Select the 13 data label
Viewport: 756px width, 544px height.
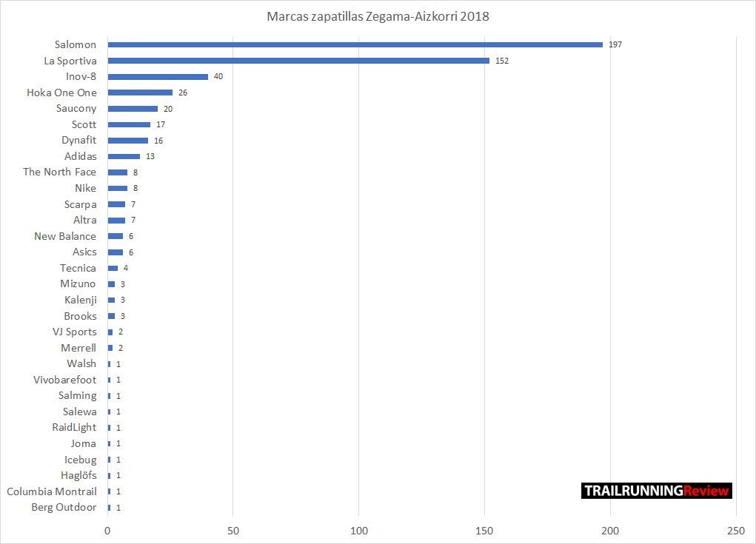(x=150, y=157)
